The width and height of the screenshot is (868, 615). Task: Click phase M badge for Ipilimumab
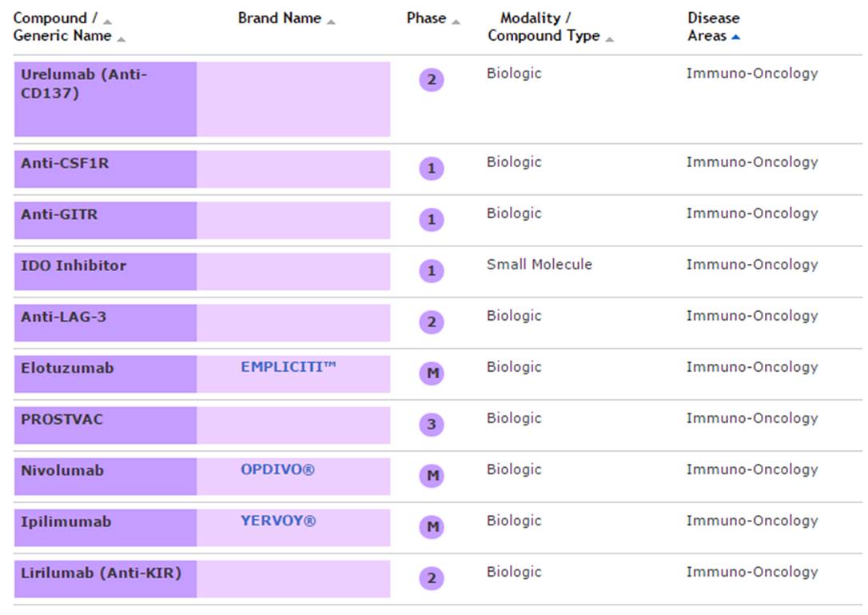(432, 527)
